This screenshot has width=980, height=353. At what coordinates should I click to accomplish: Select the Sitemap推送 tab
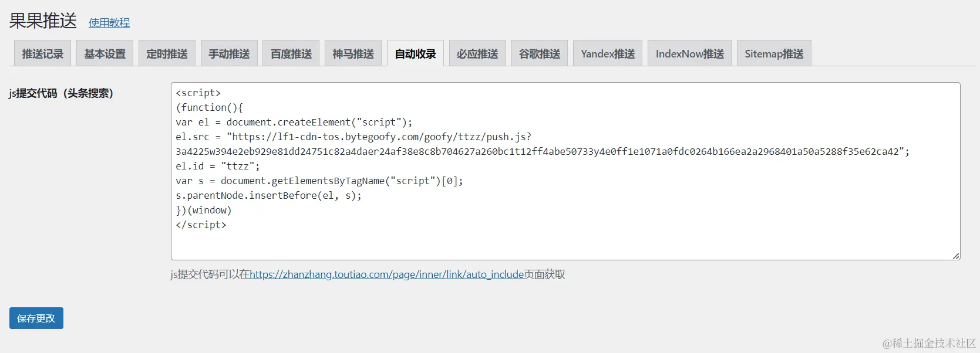774,53
